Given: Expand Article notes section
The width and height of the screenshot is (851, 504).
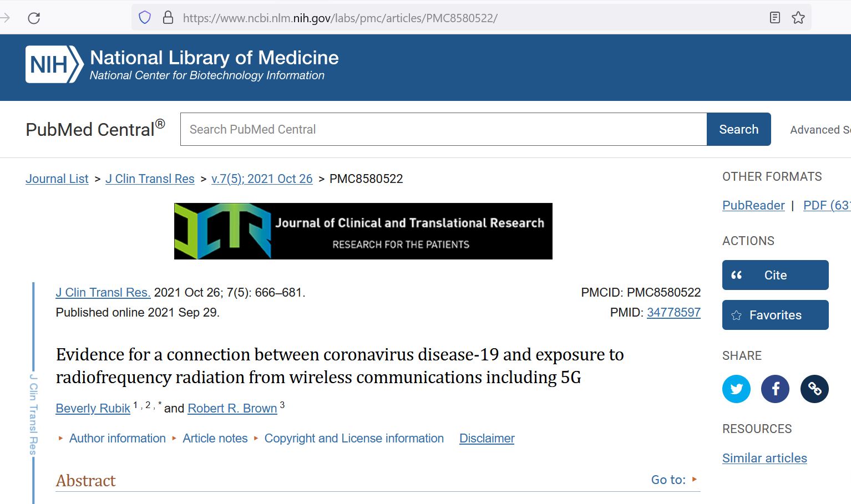Looking at the screenshot, I should coord(215,439).
